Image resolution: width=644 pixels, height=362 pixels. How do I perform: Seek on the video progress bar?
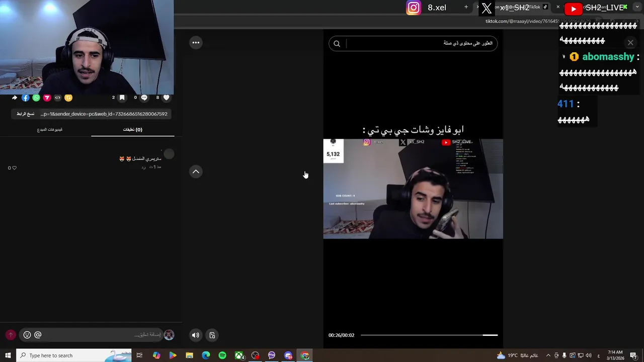[x=429, y=335]
